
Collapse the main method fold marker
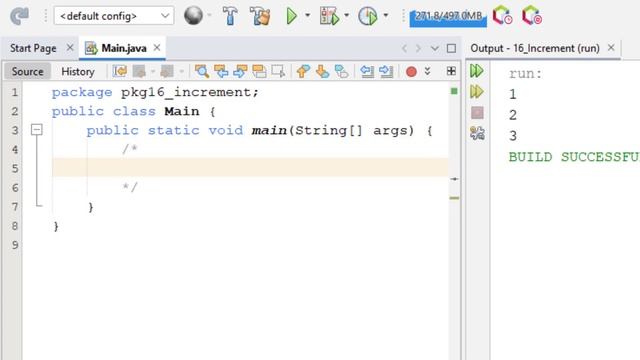tap(37, 130)
